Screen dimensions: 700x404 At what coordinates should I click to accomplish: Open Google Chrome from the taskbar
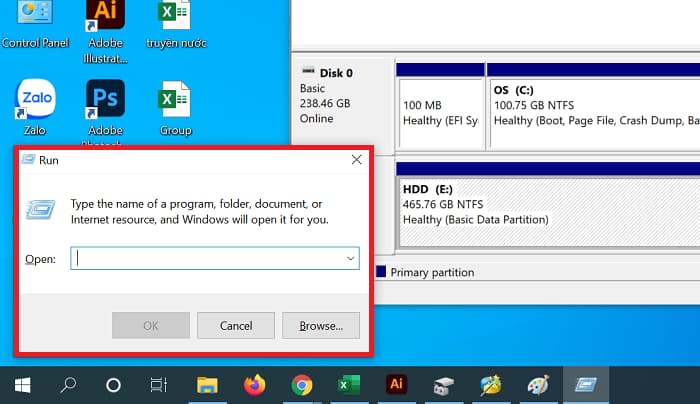click(301, 384)
